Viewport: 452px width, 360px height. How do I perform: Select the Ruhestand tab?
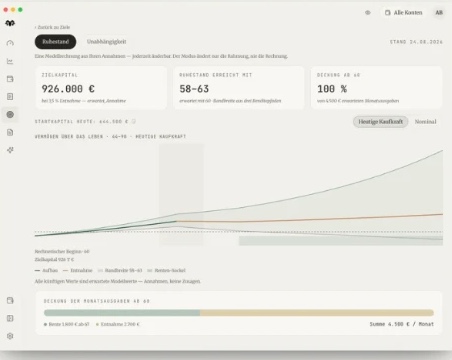tap(55, 42)
